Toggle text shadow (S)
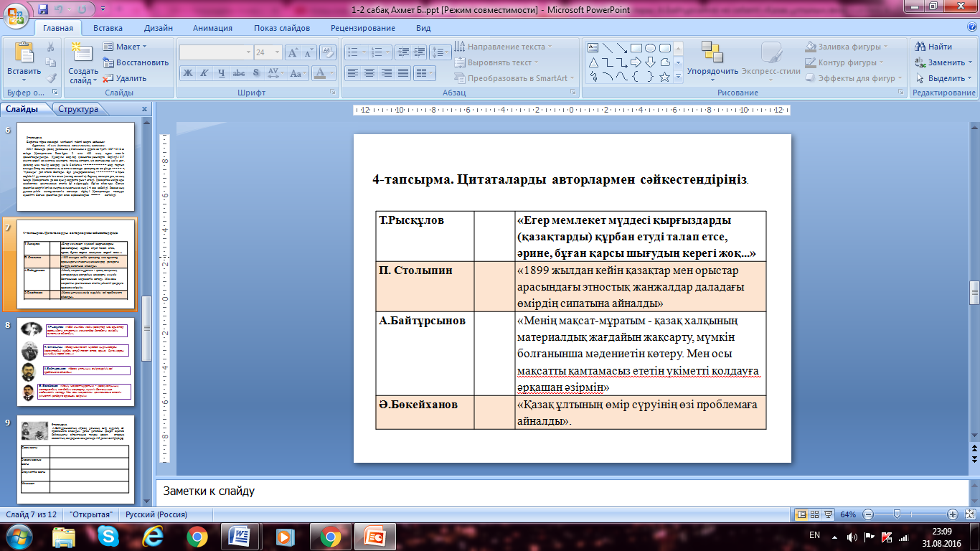Viewport: 980px width, 551px height. coord(256,72)
